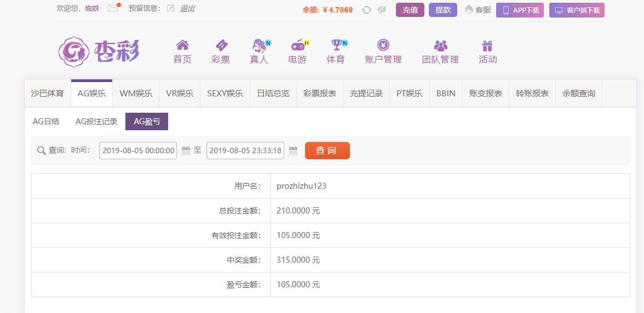Click the username 蜘蛛 link

[x=93, y=8]
